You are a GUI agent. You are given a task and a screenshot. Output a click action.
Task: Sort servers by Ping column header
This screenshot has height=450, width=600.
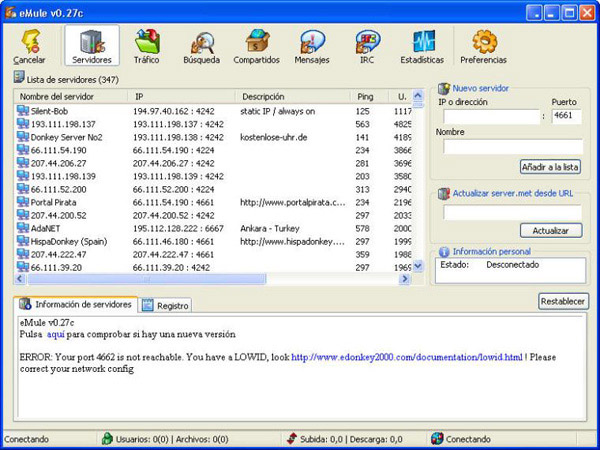tap(369, 96)
